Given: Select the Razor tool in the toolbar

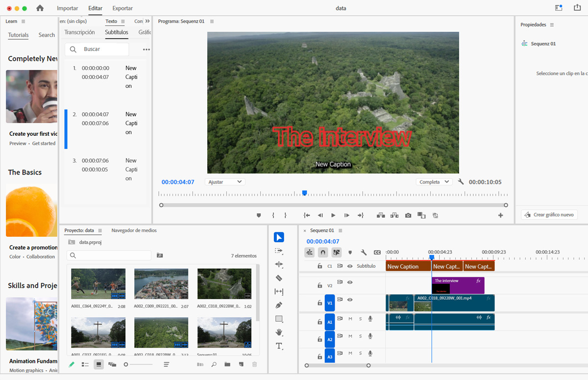Looking at the screenshot, I should [x=279, y=278].
